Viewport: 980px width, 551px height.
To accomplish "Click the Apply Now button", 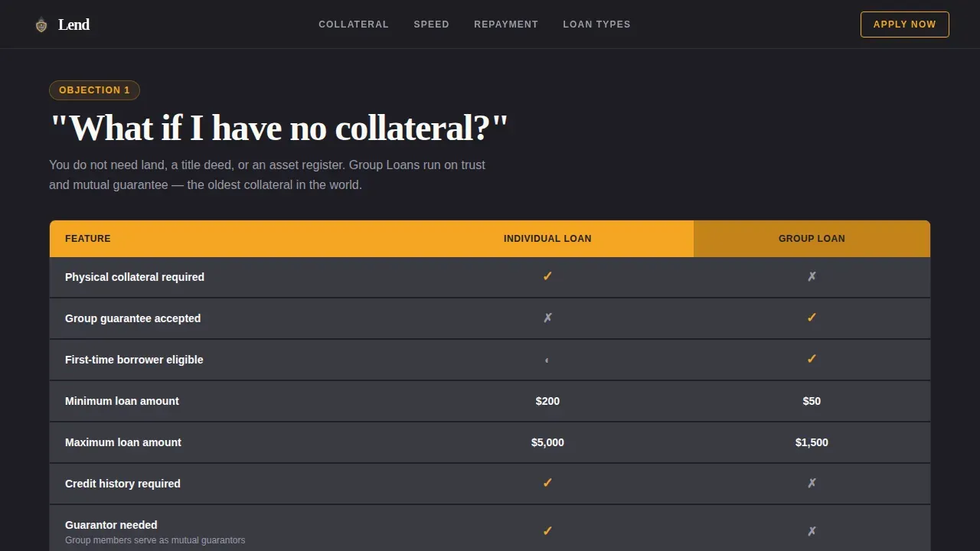I will pyautogui.click(x=905, y=24).
